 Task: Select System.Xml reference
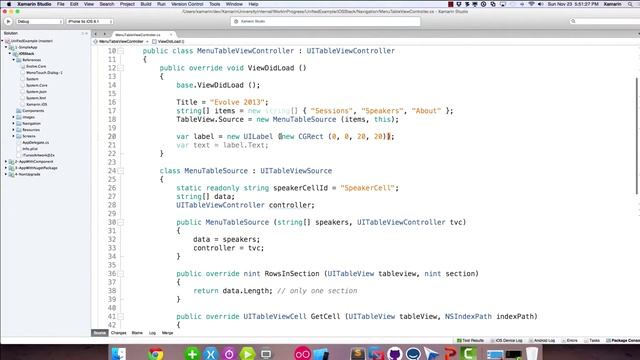pyautogui.click(x=36, y=98)
